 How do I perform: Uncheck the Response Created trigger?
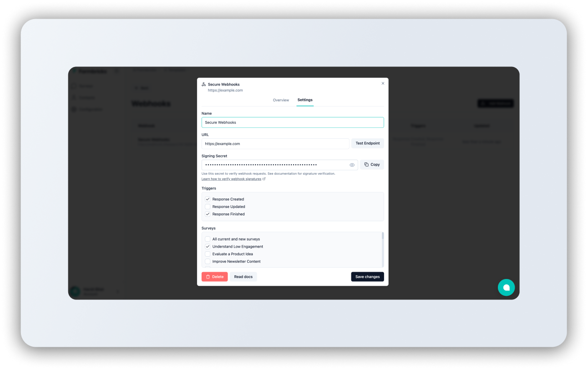[208, 199]
